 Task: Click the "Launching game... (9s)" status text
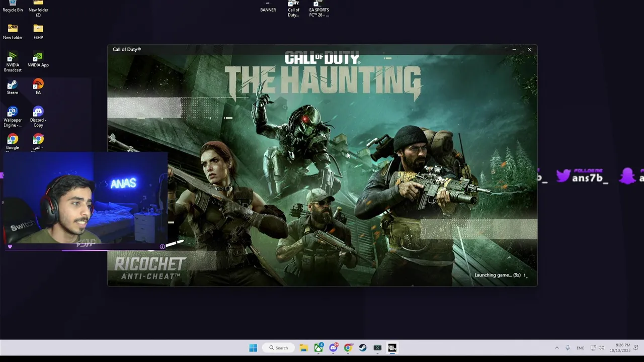tap(498, 275)
